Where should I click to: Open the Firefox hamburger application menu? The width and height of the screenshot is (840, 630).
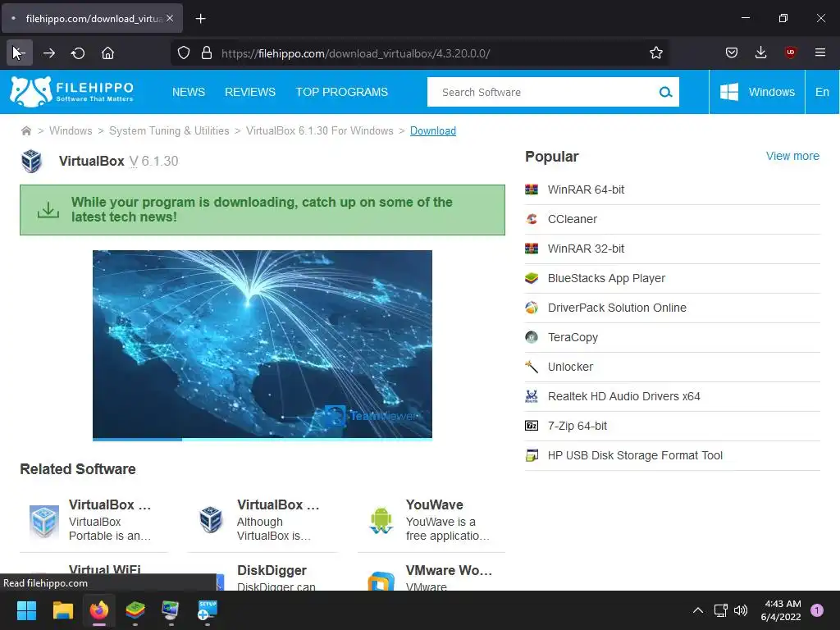[819, 52]
